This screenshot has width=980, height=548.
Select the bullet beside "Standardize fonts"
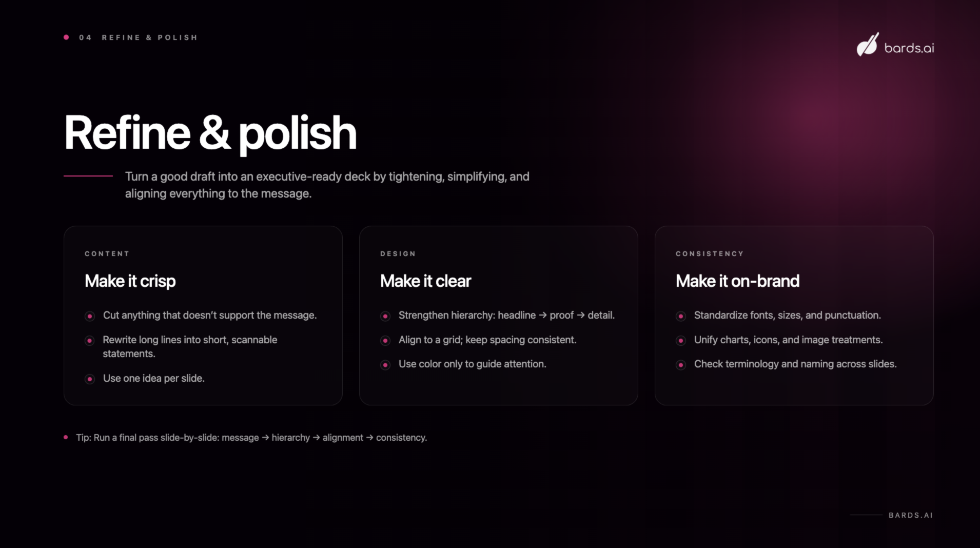681,316
